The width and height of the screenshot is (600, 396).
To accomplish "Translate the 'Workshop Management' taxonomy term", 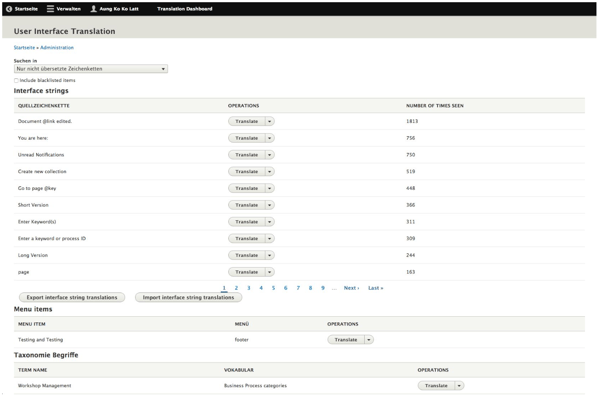I will click(x=436, y=386).
